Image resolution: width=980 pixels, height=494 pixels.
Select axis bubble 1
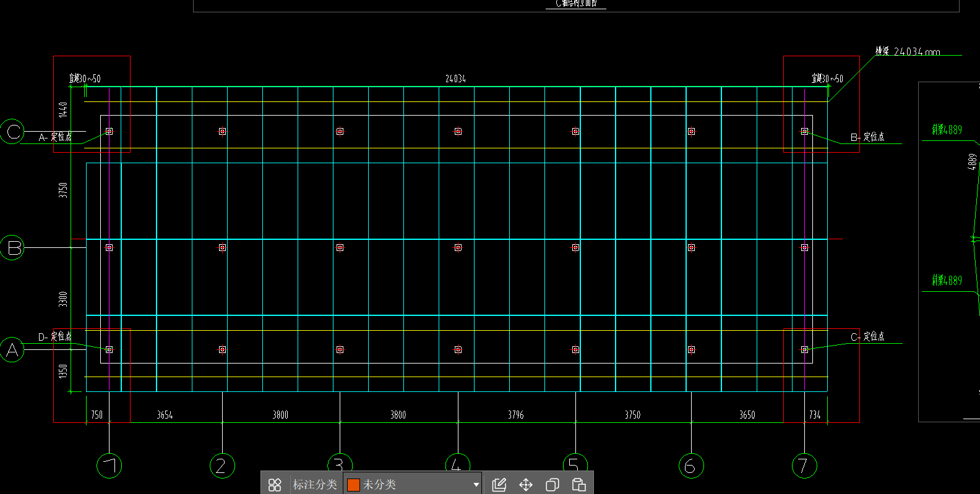point(110,466)
